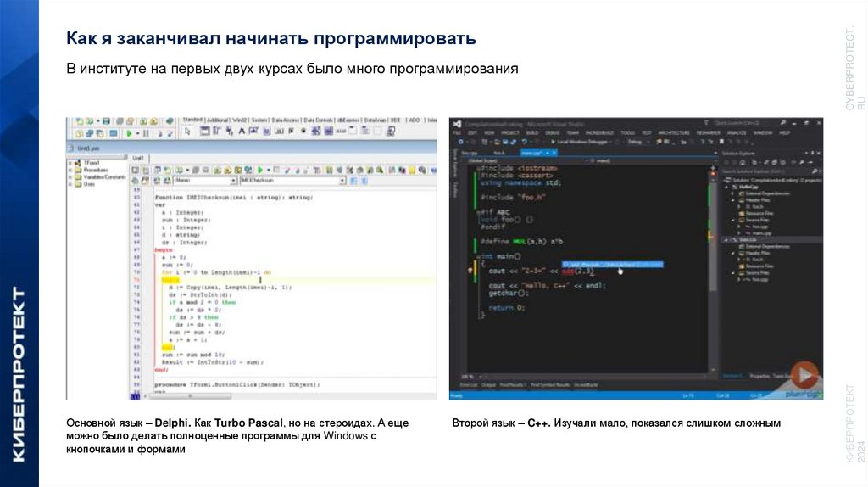This screenshot has width=868, height=487.
Task: Open the DEBUG menu in Visual Studio
Action: pyautogui.click(x=552, y=133)
